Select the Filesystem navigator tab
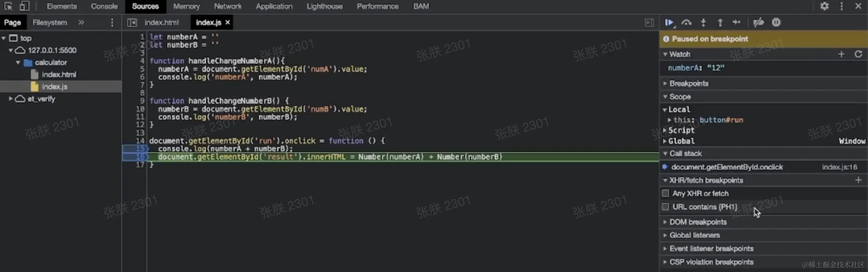The image size is (868, 272). [50, 23]
